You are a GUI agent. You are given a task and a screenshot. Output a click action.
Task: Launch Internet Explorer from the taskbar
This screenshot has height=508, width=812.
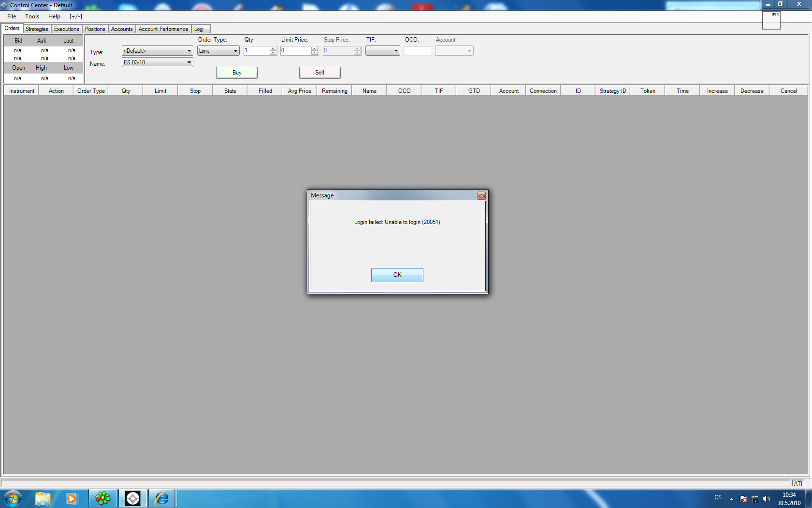[x=162, y=498]
